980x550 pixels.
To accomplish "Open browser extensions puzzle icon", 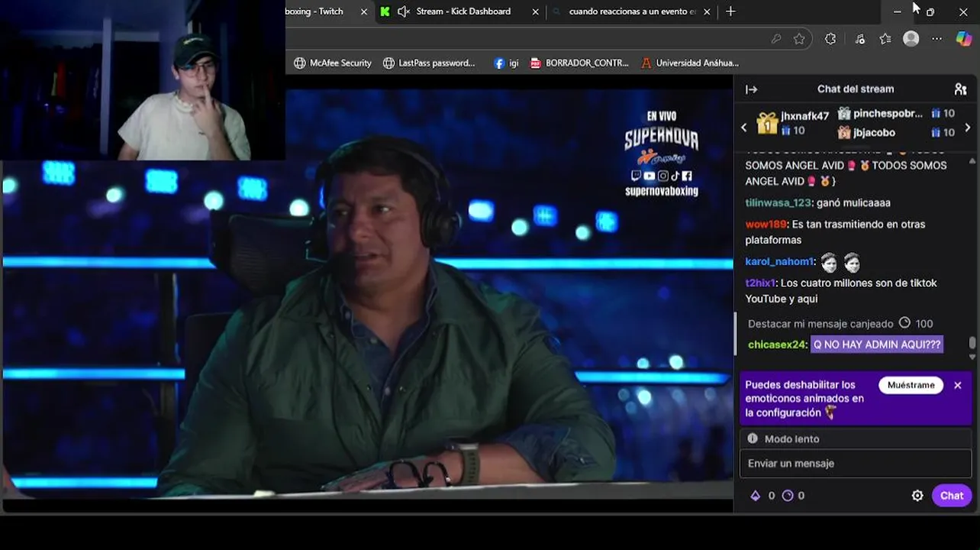I will tap(830, 39).
